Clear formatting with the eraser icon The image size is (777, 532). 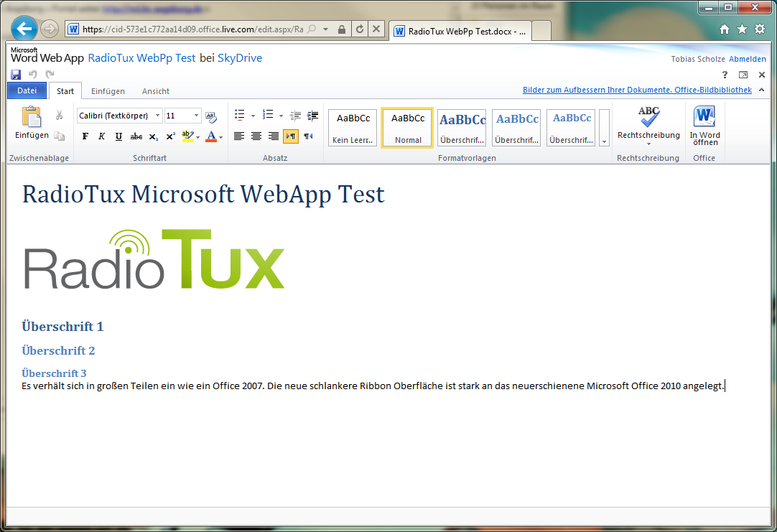click(211, 116)
